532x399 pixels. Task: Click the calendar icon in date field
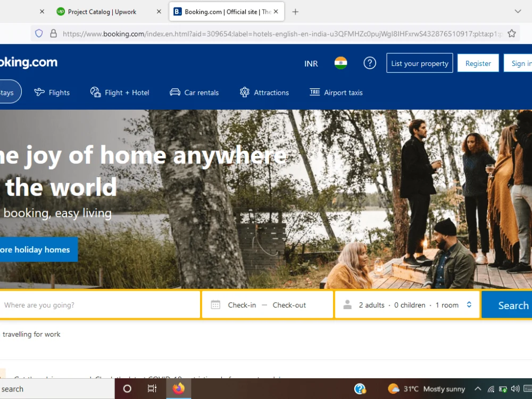click(215, 305)
